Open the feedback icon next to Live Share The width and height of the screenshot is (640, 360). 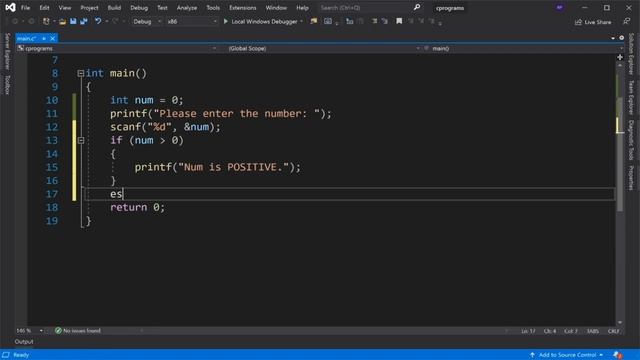627,22
